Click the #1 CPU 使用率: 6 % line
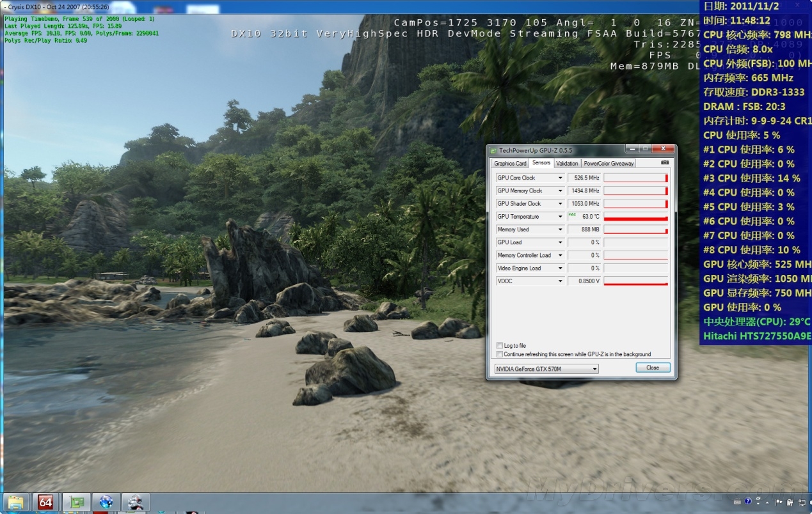 click(749, 150)
